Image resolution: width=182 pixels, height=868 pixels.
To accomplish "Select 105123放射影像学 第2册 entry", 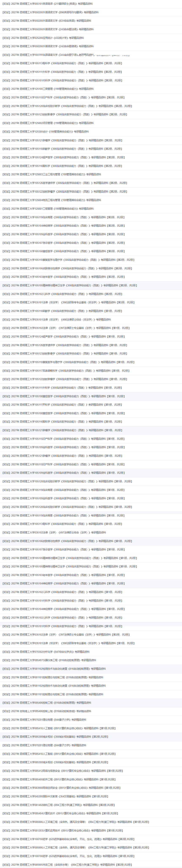I will click(x=65, y=115).
